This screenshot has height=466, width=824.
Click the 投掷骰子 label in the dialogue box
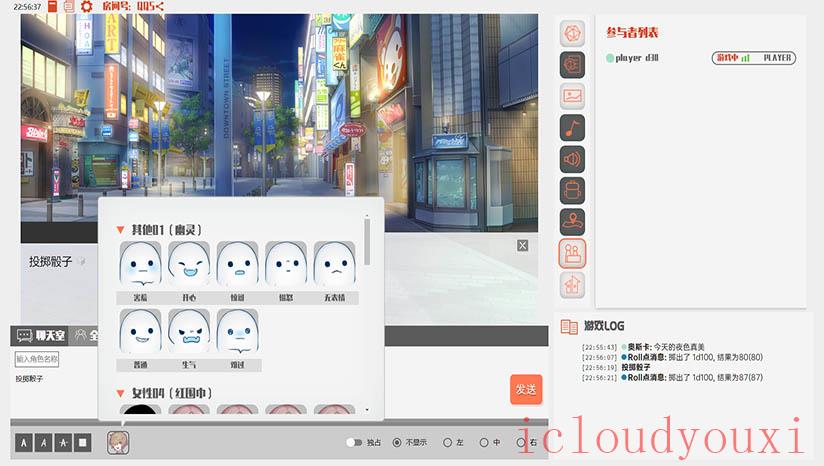point(50,262)
